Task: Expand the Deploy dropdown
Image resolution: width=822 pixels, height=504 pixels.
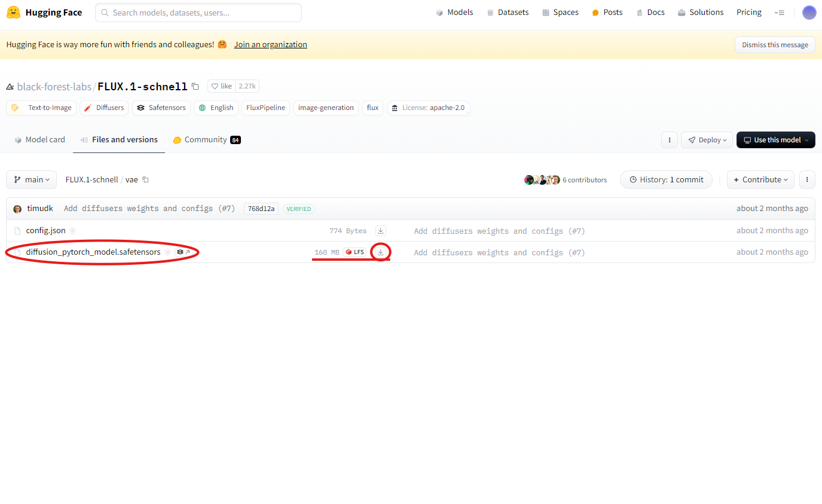Action: (706, 140)
